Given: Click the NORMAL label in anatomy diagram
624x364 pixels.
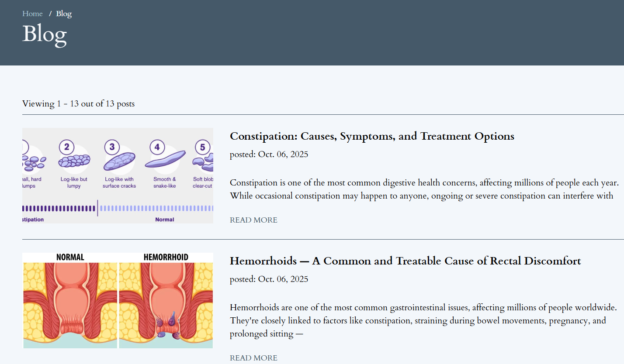Looking at the screenshot, I should point(70,257).
